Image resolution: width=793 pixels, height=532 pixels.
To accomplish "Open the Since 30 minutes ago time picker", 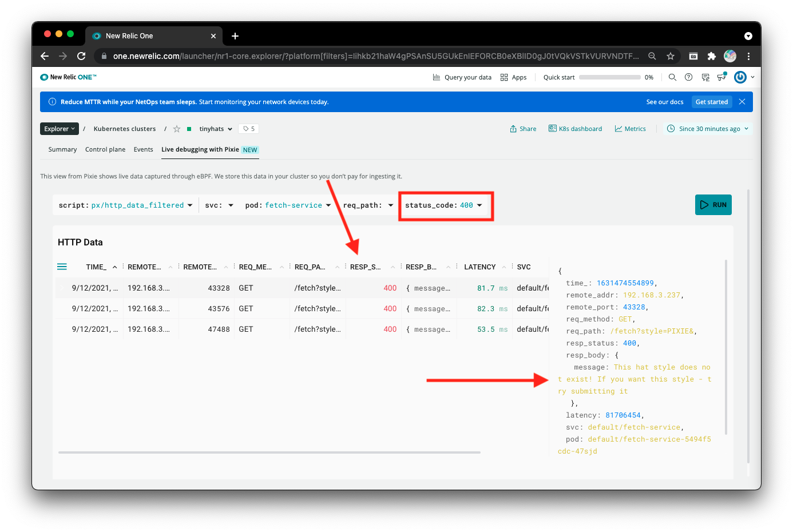I will tap(708, 129).
